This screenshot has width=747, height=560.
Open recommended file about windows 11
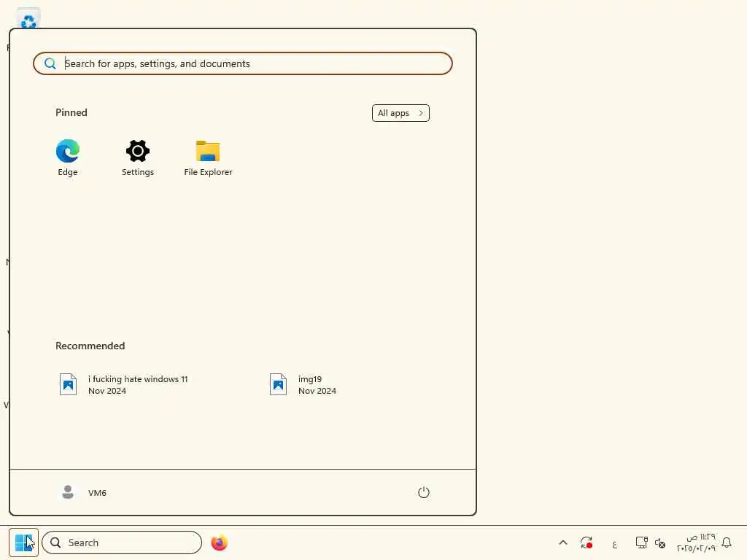click(123, 385)
